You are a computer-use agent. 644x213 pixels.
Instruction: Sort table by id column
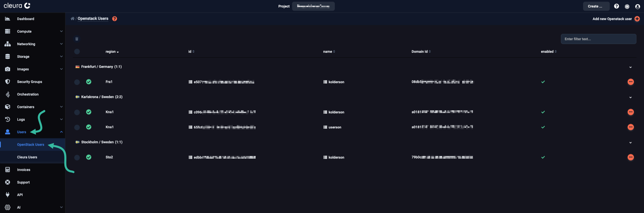[191, 52]
